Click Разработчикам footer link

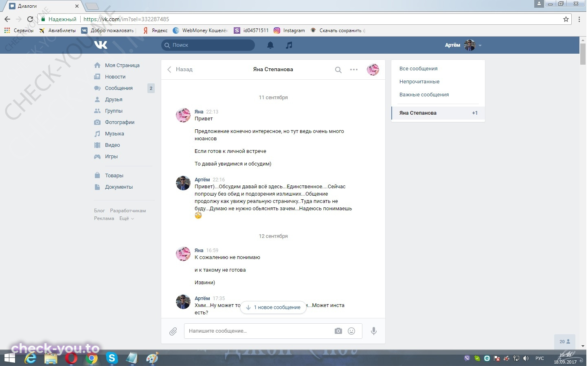[128, 211]
